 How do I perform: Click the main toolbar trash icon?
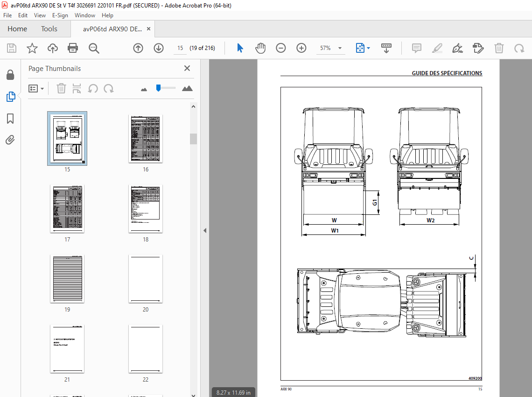[x=499, y=48]
